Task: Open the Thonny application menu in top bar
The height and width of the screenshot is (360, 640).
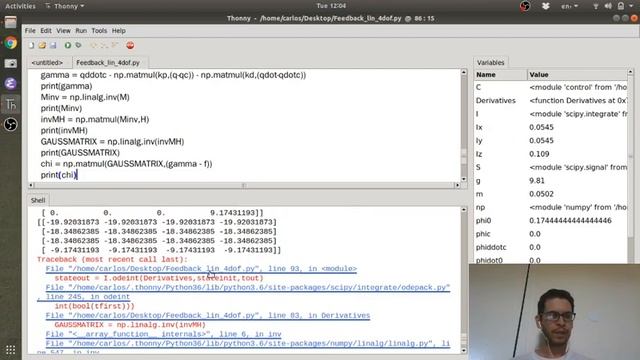Action: (x=64, y=6)
